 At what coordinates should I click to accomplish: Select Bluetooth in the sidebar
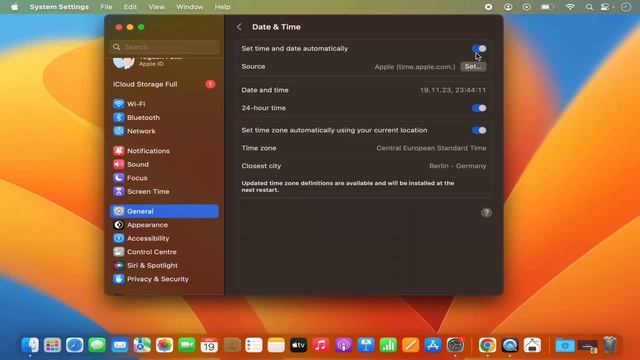tap(164, 118)
